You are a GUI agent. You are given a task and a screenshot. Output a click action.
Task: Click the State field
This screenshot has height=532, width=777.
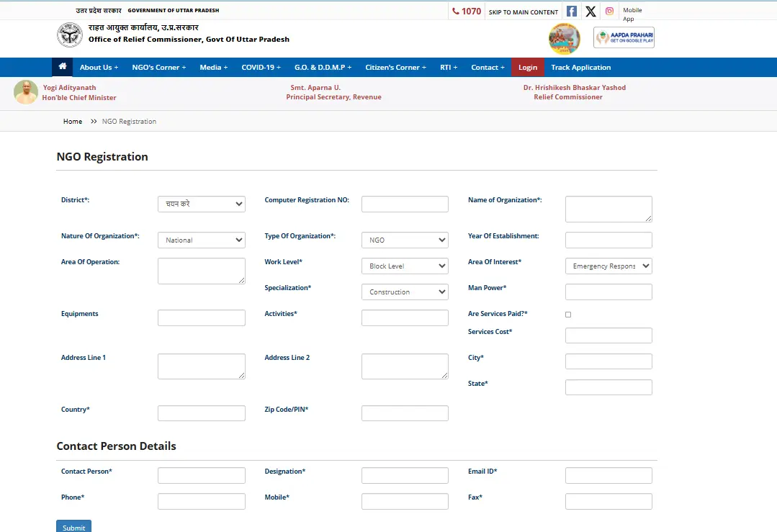(608, 387)
